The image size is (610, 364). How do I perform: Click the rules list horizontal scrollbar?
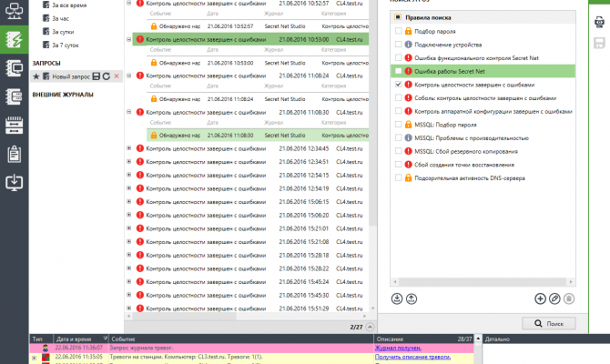coord(483,281)
